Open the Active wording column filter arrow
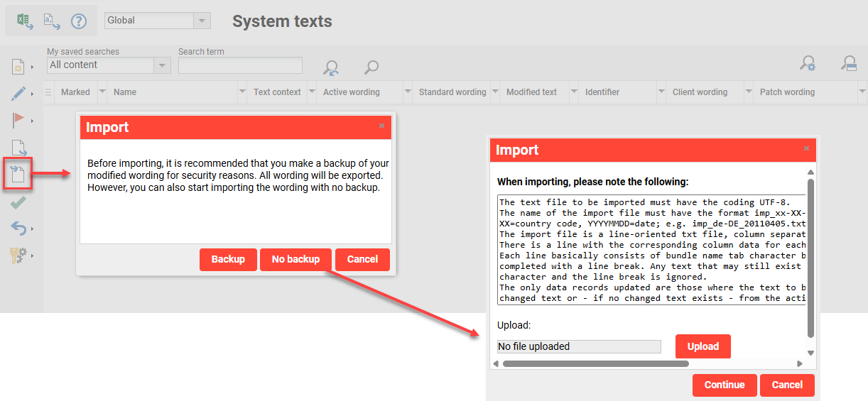868x401 pixels. point(408,92)
